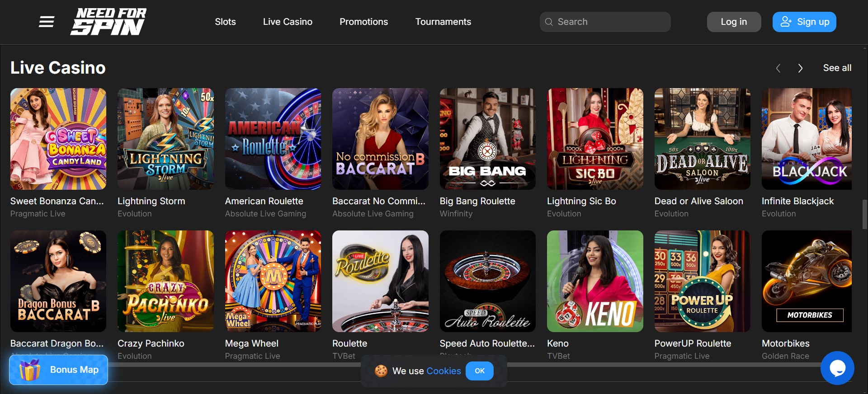Screen dimensions: 868x394
Task: Click the search magnifier icon
Action: click(x=549, y=22)
